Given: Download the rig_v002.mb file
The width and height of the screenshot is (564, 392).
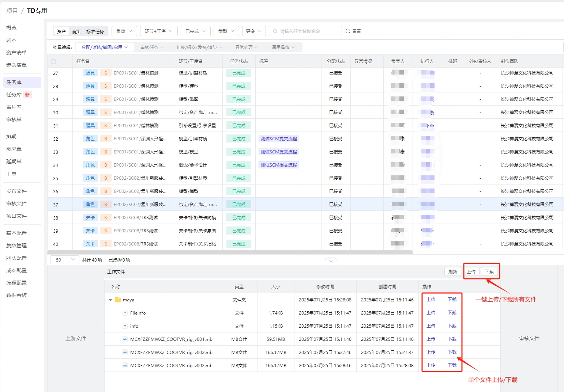Looking at the screenshot, I should point(452,352).
